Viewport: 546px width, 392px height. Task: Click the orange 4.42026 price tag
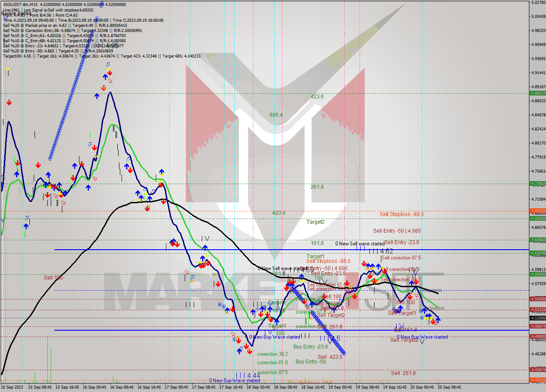click(537, 380)
